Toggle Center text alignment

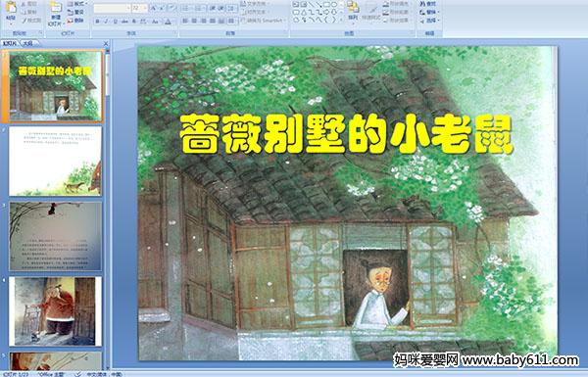(x=194, y=21)
